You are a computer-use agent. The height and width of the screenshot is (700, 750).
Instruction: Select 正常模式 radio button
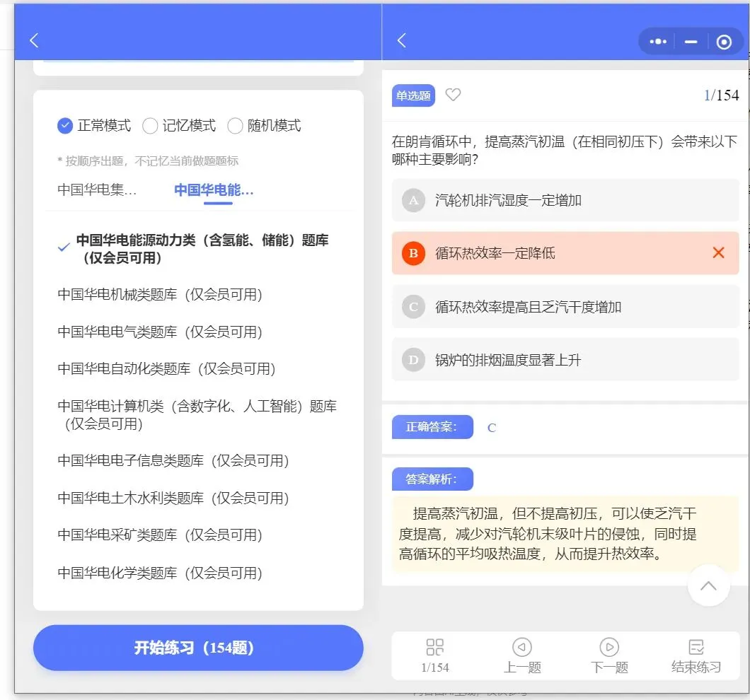(65, 126)
